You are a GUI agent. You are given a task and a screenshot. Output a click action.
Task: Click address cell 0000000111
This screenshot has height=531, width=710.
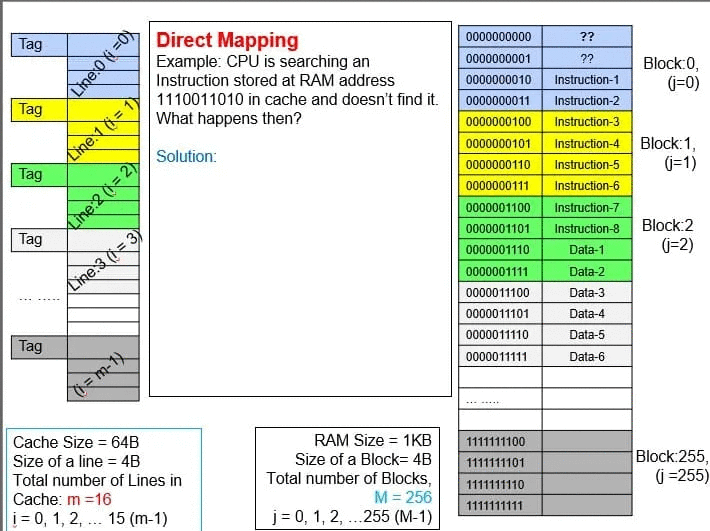click(x=500, y=186)
